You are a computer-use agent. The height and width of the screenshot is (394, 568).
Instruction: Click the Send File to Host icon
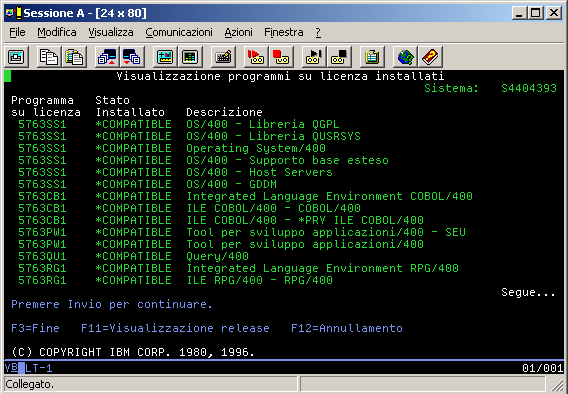pyautogui.click(x=107, y=57)
